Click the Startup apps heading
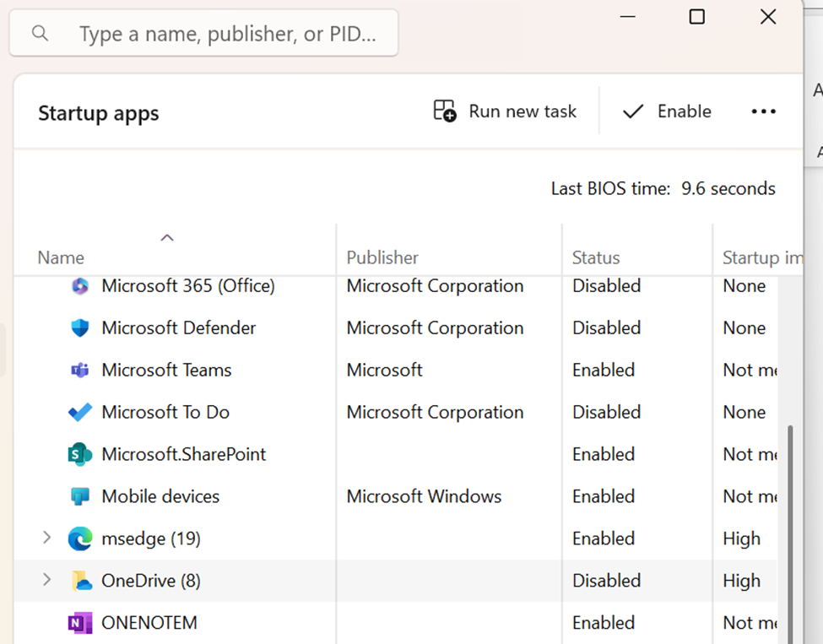Image resolution: width=823 pixels, height=644 pixels. click(x=98, y=113)
